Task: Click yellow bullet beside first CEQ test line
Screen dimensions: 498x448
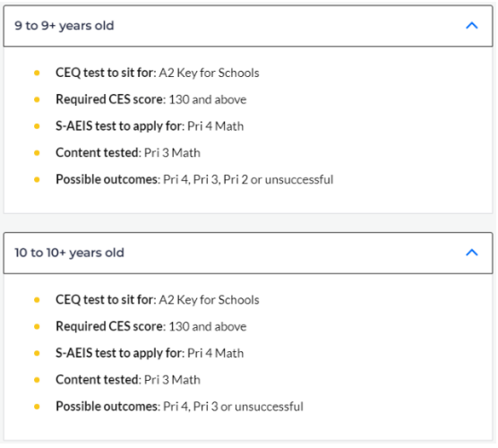Action: [x=37, y=73]
